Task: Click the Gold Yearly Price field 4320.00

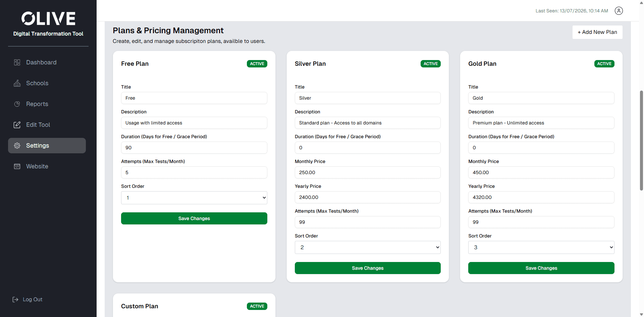Action: pos(541,197)
